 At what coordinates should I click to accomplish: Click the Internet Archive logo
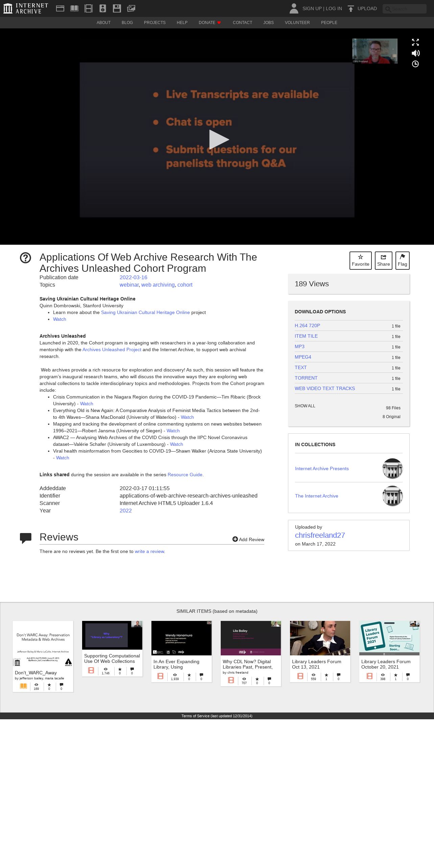tap(26, 8)
